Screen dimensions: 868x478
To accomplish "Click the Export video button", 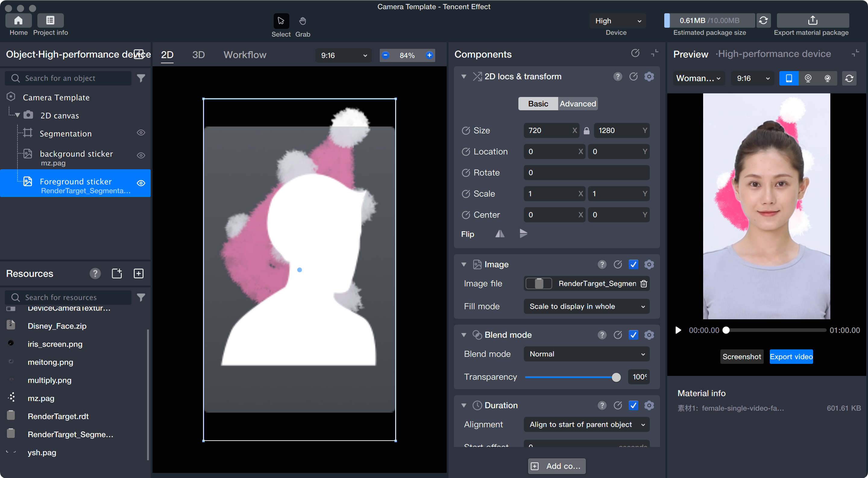I will coord(791,357).
